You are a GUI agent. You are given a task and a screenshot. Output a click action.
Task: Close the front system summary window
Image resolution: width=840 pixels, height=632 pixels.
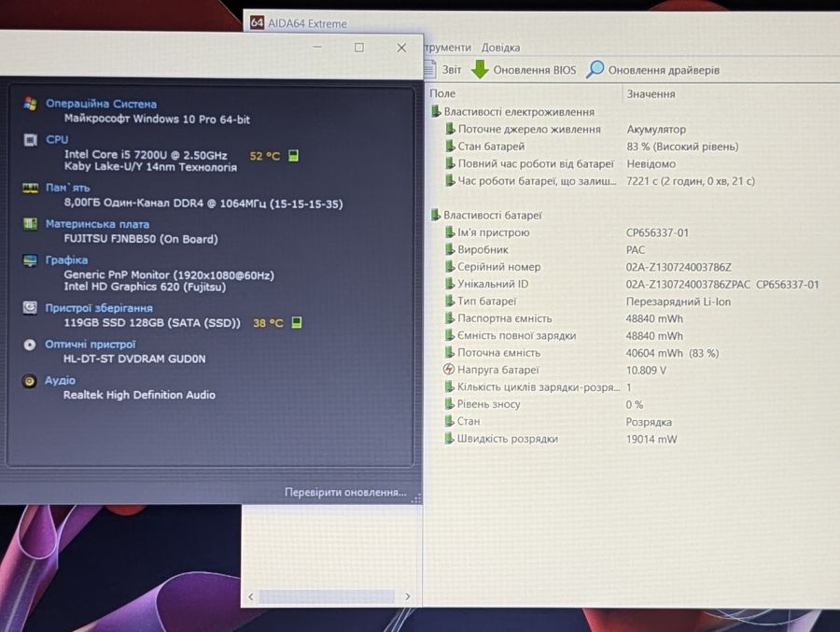point(401,48)
